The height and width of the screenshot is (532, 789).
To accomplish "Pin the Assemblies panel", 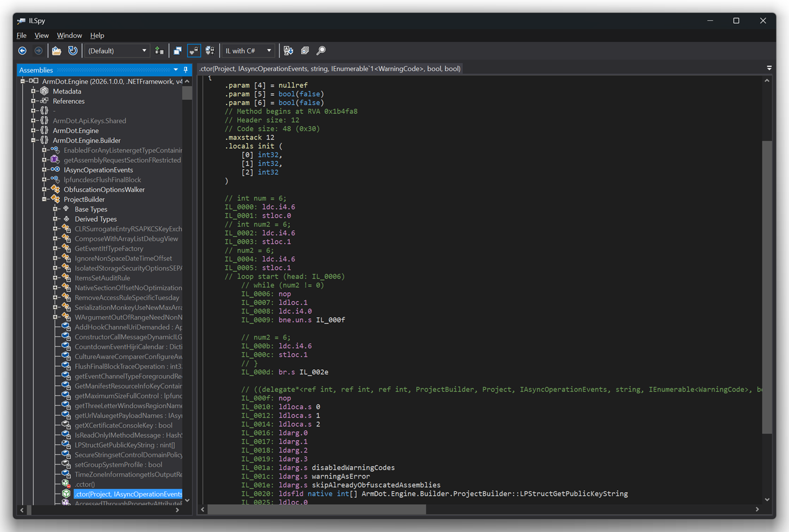I will click(185, 70).
